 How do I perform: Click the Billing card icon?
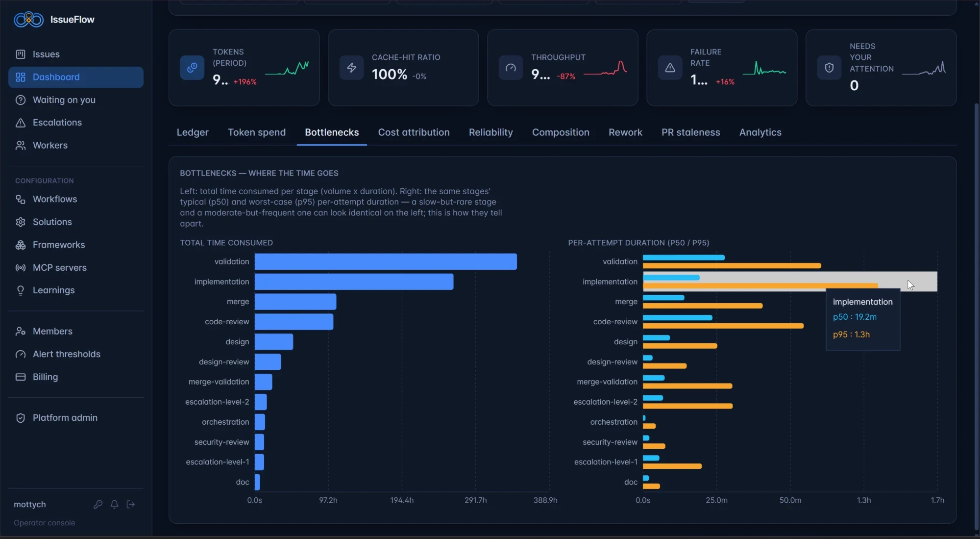coord(21,377)
